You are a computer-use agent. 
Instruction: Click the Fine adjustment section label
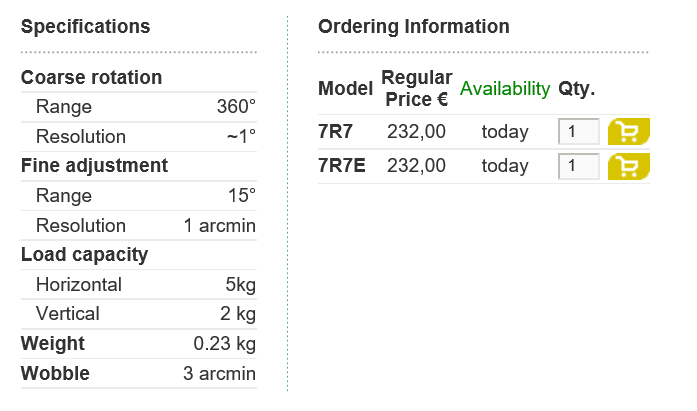click(x=94, y=165)
